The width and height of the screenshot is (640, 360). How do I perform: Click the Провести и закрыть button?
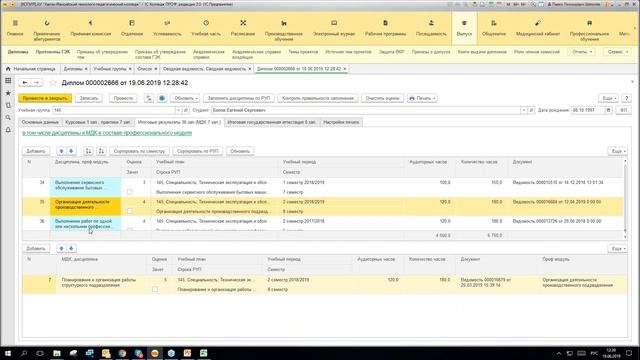(x=45, y=98)
